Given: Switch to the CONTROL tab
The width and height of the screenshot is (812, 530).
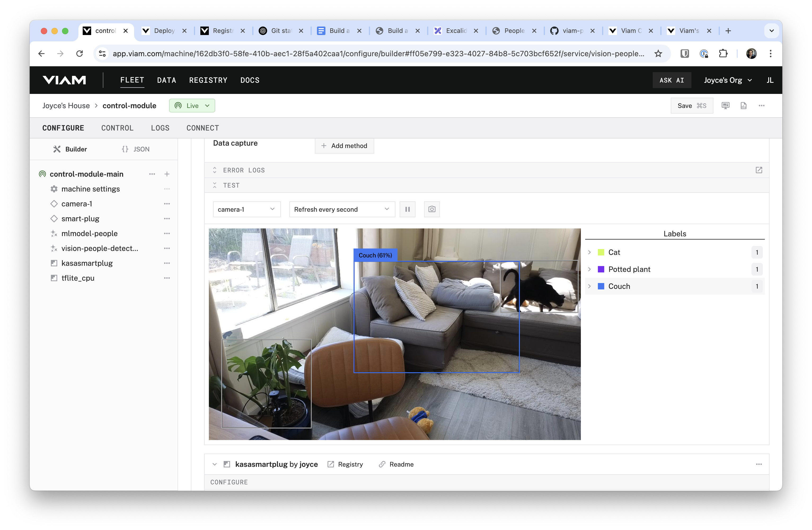Looking at the screenshot, I should (x=117, y=128).
